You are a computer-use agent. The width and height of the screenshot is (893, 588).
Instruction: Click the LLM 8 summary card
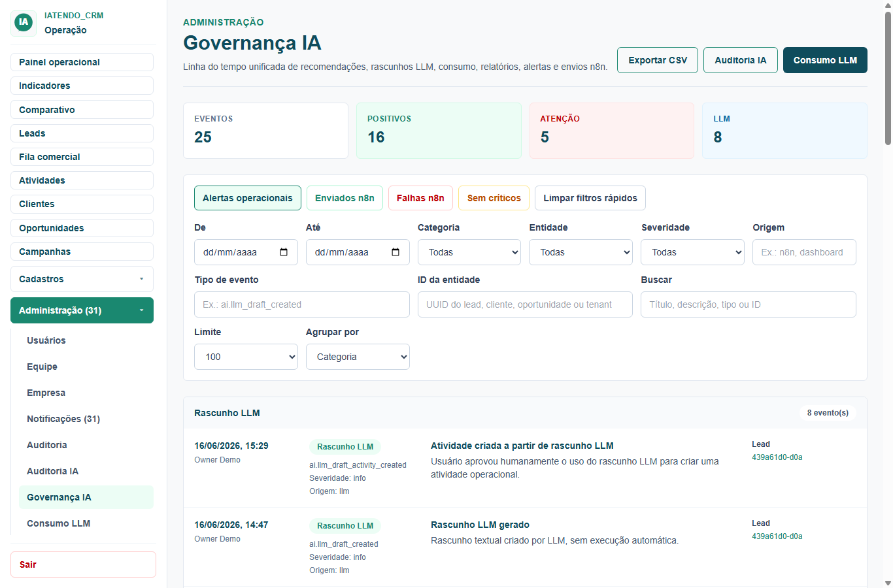click(x=784, y=131)
